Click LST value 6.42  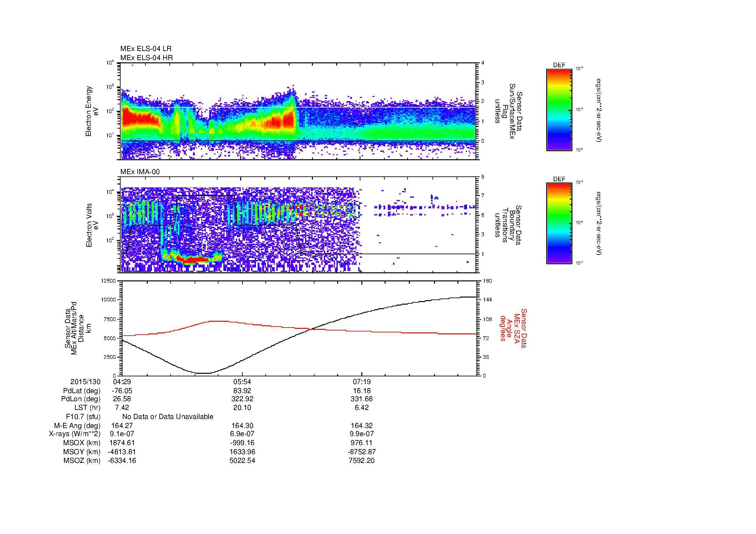point(362,408)
